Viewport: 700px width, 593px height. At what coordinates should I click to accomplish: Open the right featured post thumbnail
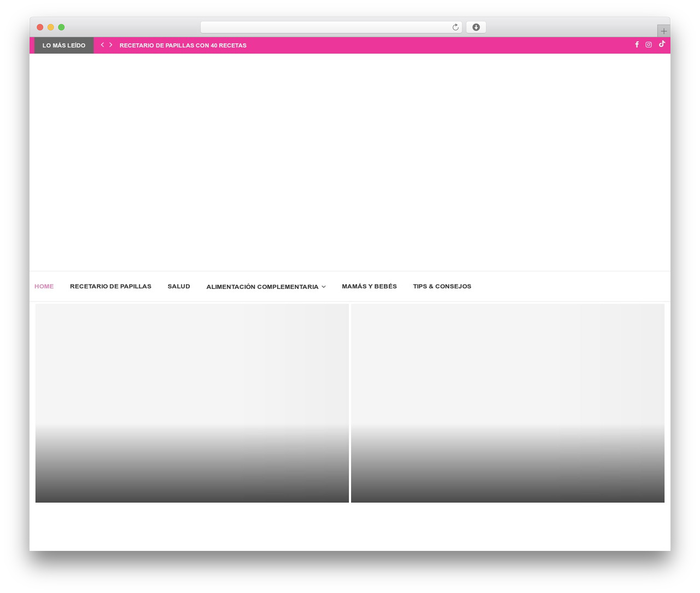[x=507, y=403]
